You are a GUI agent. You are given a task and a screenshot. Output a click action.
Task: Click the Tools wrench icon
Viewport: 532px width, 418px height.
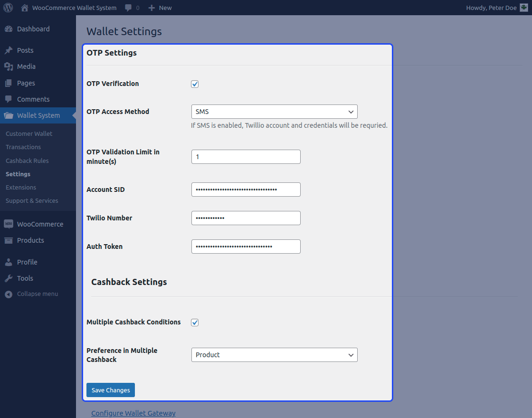tap(9, 278)
